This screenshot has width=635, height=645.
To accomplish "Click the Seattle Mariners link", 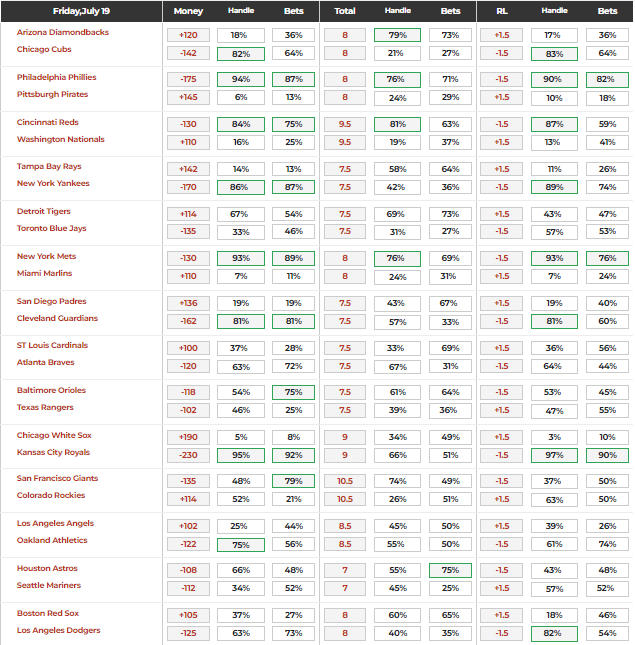I will click(49, 585).
